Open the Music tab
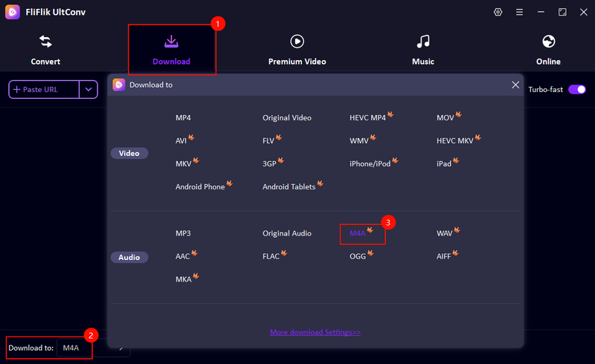 [x=423, y=49]
